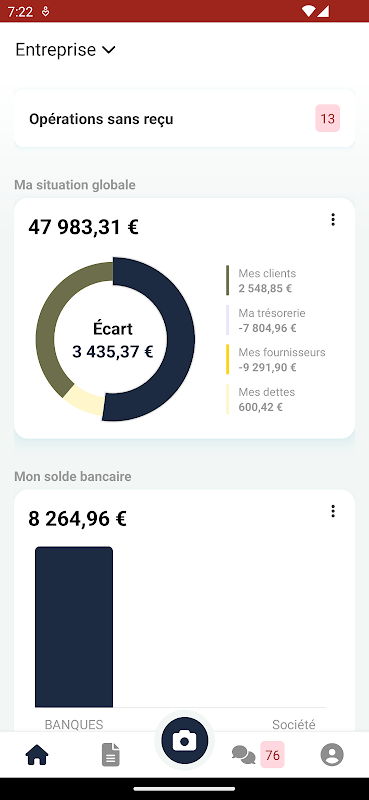Tap the dark blue BANQUES bar
Screen dimensions: 369x800
(x=74, y=627)
